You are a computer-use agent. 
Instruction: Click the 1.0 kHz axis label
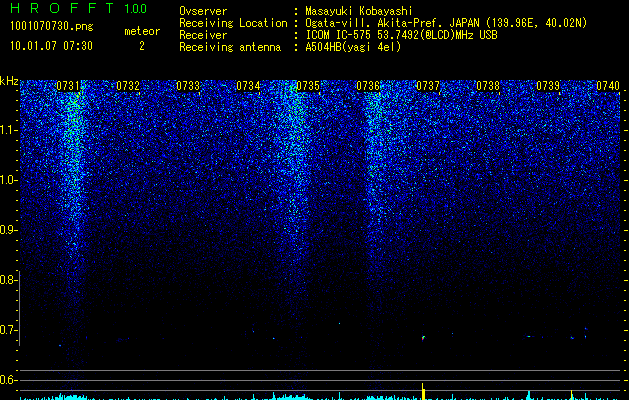(9, 180)
